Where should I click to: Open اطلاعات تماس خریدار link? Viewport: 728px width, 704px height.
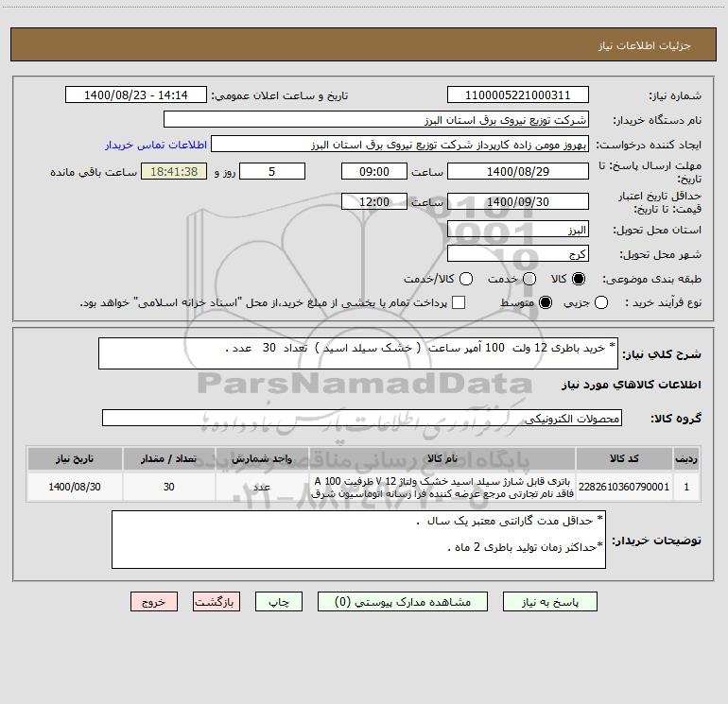click(x=156, y=145)
